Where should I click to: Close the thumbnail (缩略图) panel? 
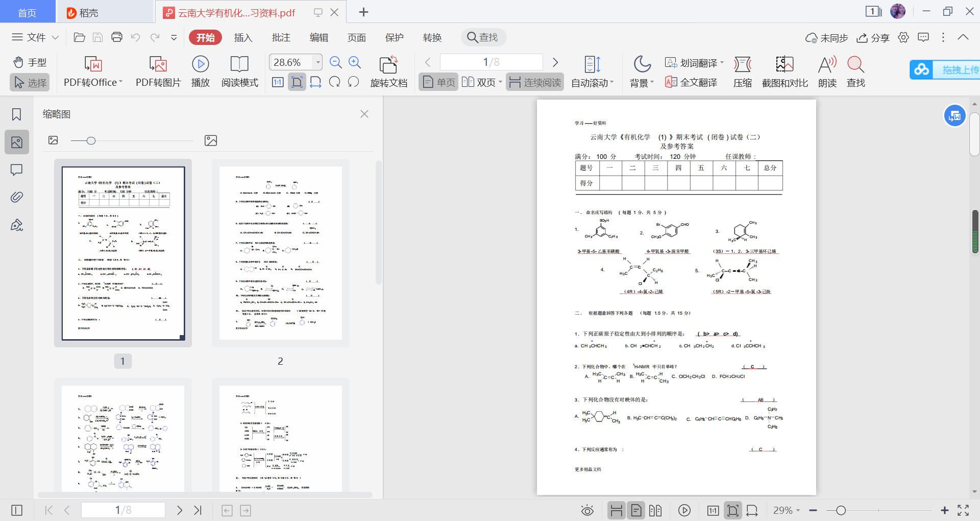click(364, 114)
